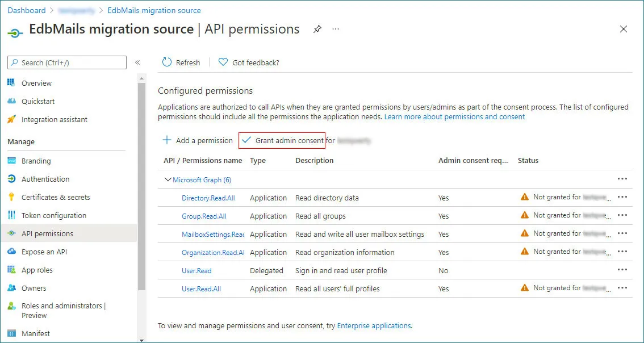This screenshot has width=644, height=343.
Task: Click the checkmark icon for Grant admin consent
Action: pos(246,140)
